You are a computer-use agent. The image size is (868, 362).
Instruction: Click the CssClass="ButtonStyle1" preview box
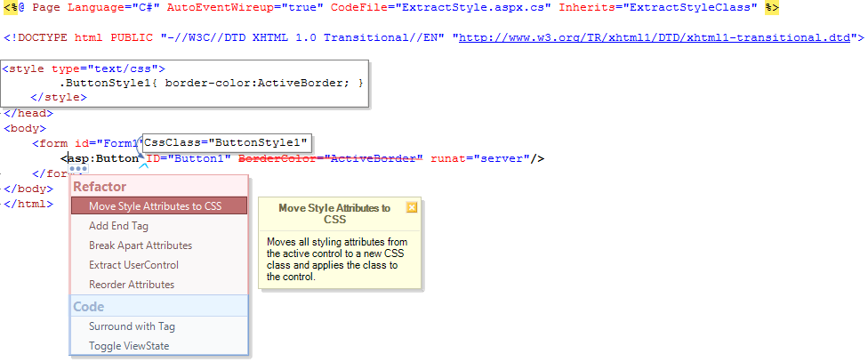pyautogui.click(x=228, y=142)
